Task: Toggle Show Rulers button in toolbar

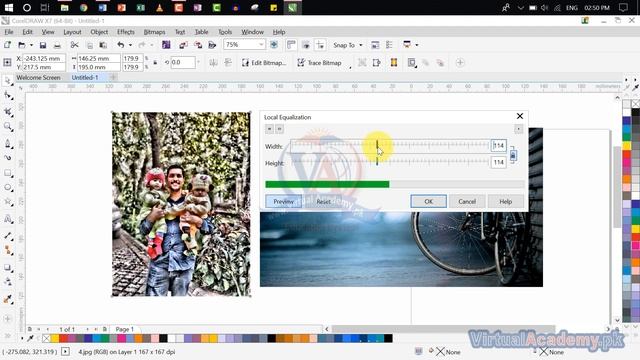Action: pos(291,45)
